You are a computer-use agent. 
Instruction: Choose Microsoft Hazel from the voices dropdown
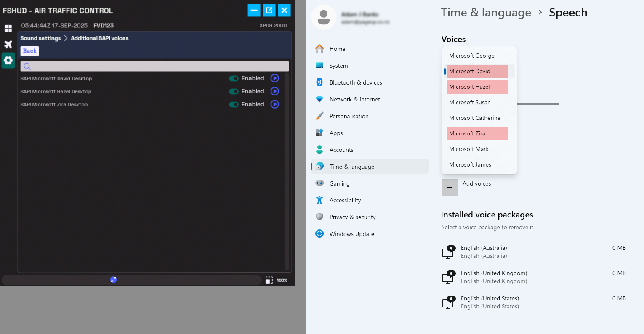(x=479, y=87)
